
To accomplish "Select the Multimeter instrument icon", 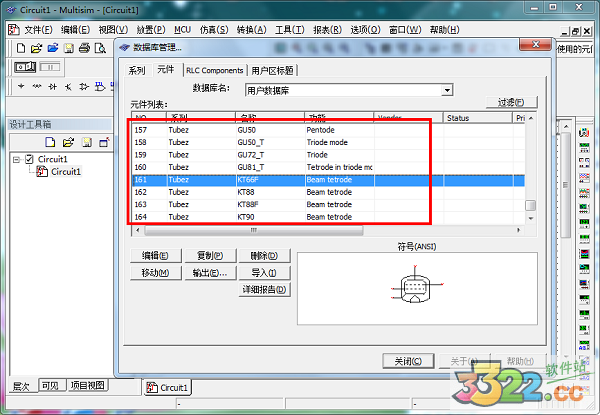I will pyautogui.click(x=584, y=132).
